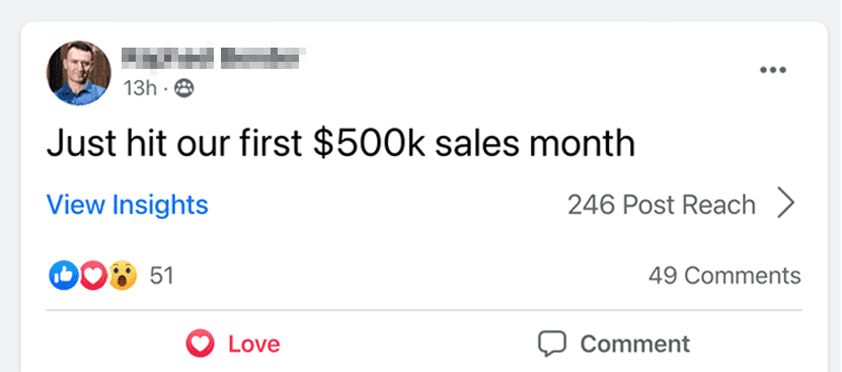Open the 246 Post Reach details

661,205
